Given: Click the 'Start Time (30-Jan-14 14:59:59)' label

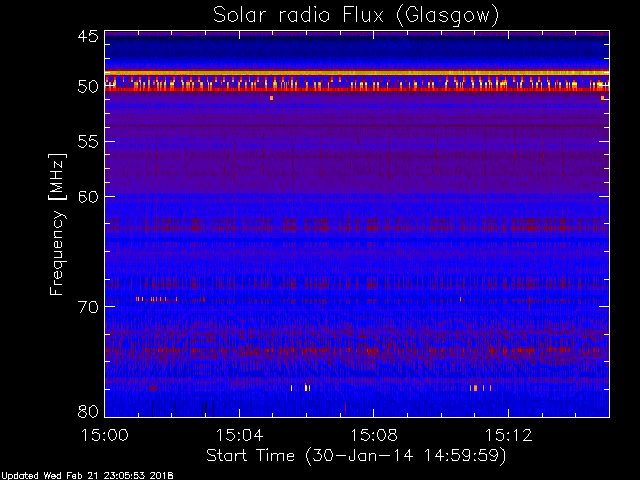Looking at the screenshot, I should coord(356,455).
